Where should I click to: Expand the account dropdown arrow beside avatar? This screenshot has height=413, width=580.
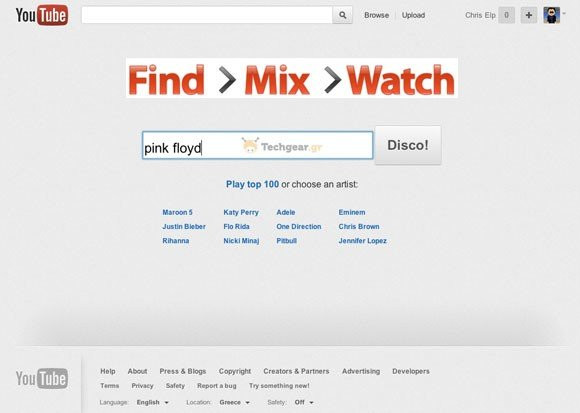click(x=564, y=14)
